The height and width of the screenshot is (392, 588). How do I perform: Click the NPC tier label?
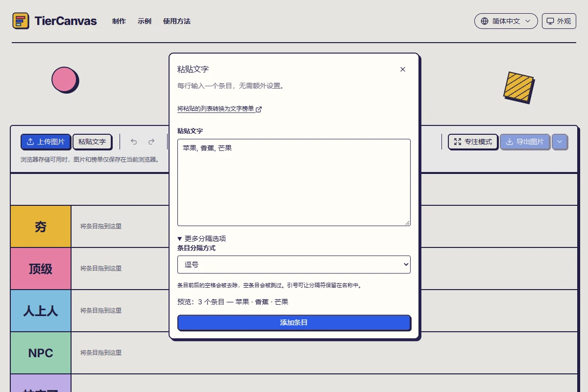pyautogui.click(x=41, y=353)
